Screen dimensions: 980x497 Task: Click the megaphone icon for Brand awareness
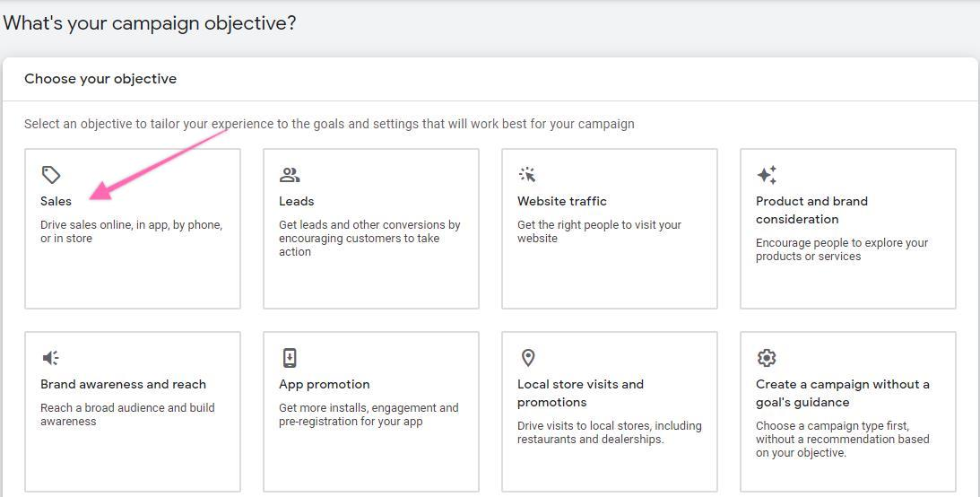coord(51,358)
